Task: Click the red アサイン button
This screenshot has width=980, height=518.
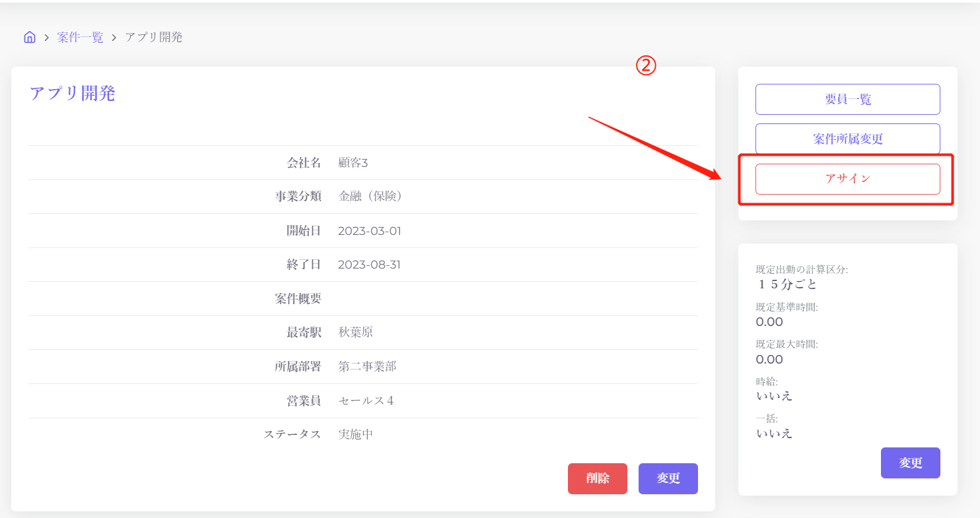Action: click(x=847, y=179)
